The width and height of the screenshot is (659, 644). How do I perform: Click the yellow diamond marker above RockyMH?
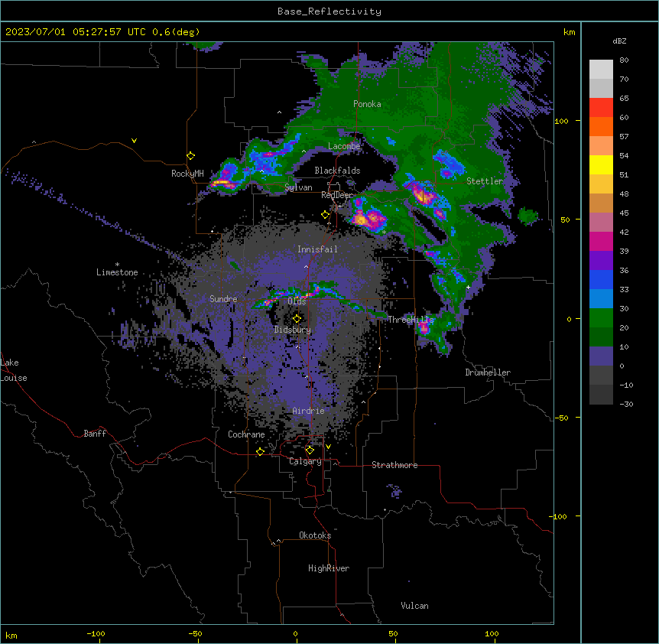click(x=191, y=156)
